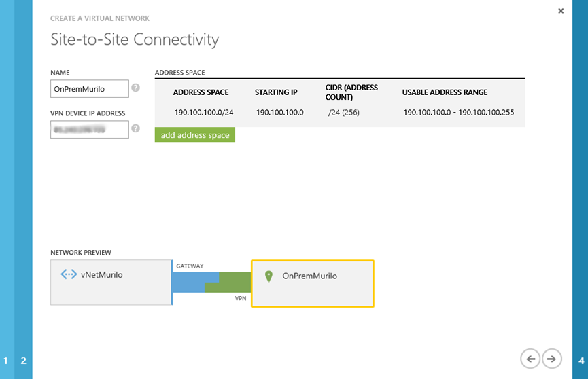Screen dimensions: 588x379
Task: Click the help icon next to Name field
Action: click(x=136, y=88)
